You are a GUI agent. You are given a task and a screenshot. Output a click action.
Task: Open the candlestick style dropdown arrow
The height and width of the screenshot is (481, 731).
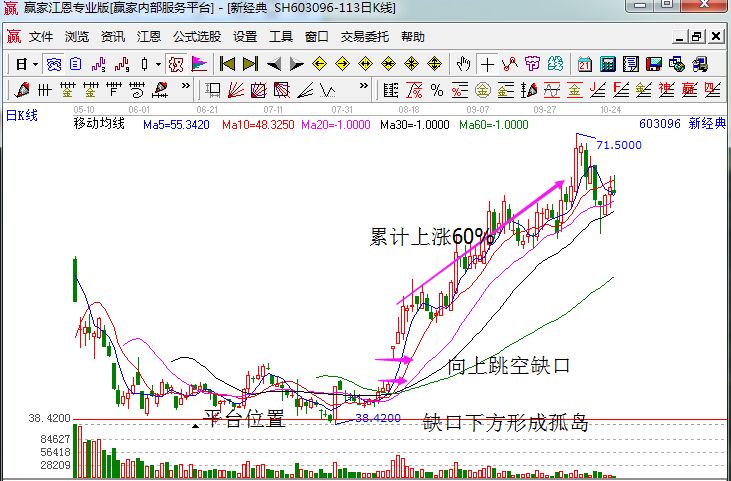tap(158, 63)
